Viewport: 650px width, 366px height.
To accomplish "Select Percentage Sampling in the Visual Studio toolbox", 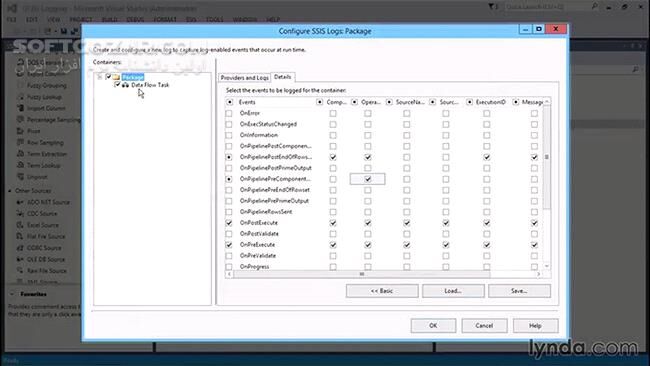I will point(54,120).
